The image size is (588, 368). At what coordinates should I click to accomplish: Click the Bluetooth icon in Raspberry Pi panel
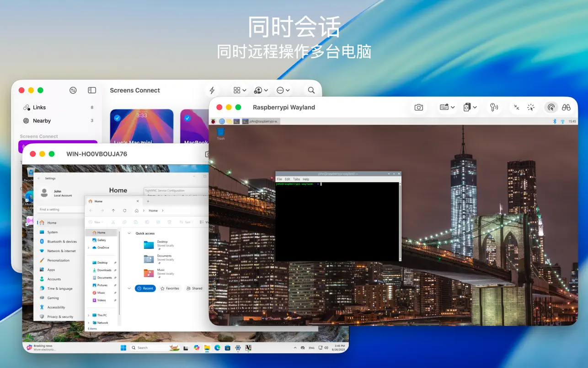(555, 121)
